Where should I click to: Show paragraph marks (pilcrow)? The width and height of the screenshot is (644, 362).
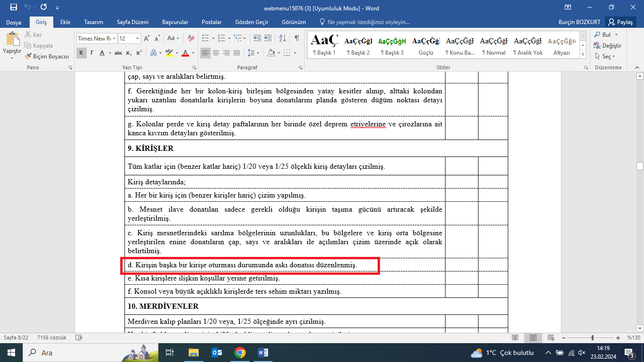coord(297,39)
